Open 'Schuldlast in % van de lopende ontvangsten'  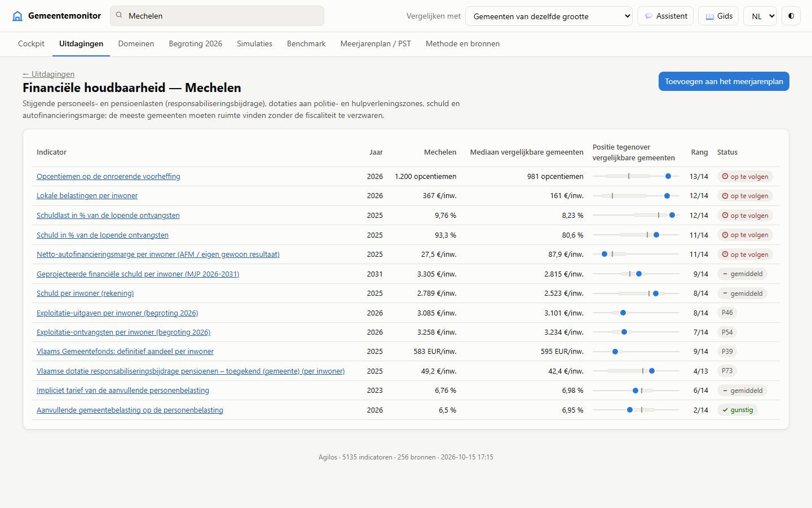coord(108,215)
